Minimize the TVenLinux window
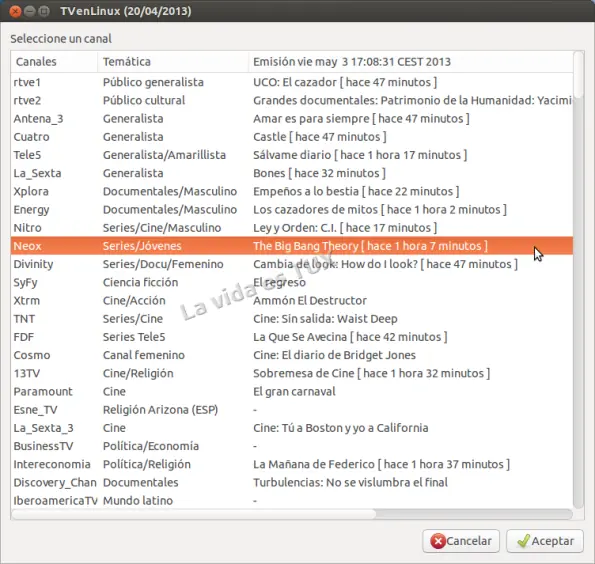This screenshot has height=564, width=595. pyautogui.click(x=30, y=11)
